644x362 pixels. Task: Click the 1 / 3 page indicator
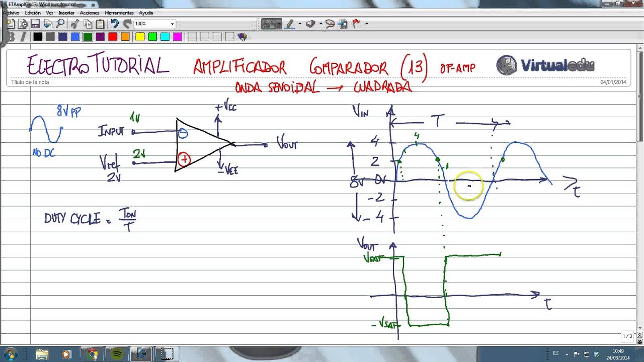[x=627, y=336]
